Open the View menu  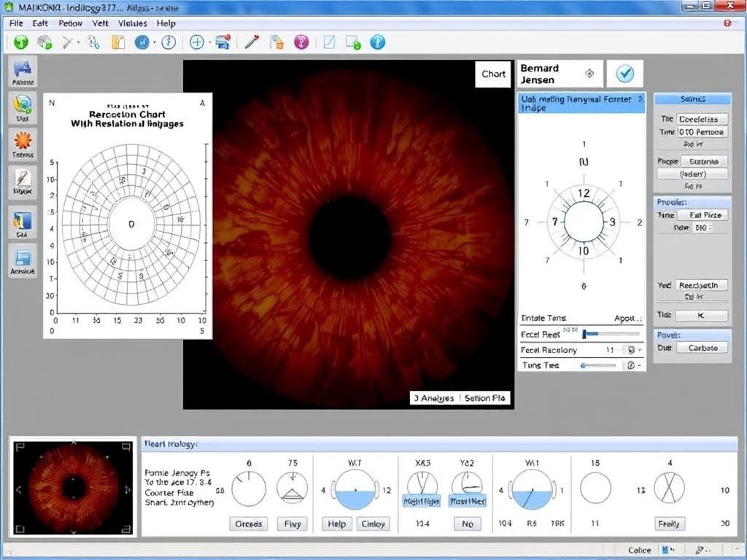[100, 23]
